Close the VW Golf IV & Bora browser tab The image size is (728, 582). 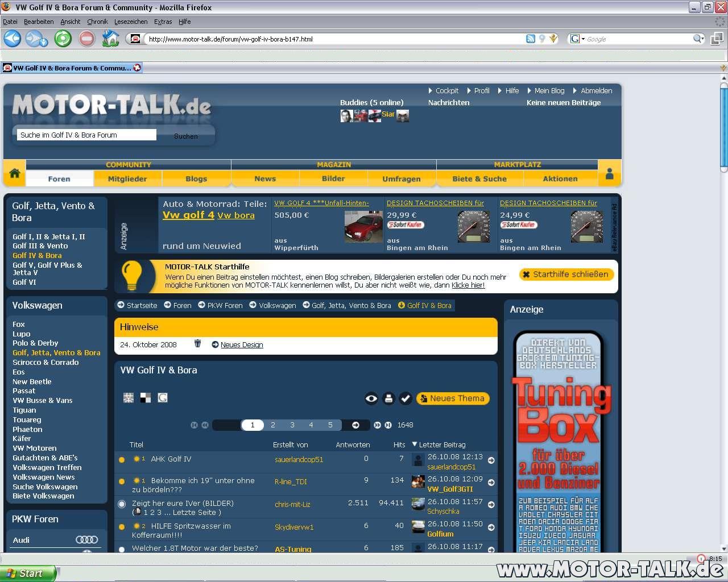tap(137, 68)
